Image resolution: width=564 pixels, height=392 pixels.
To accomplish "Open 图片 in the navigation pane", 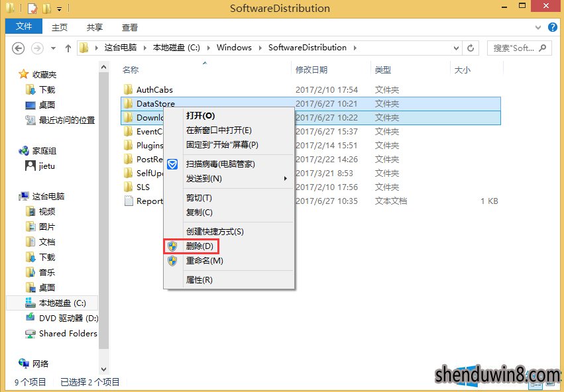I will [47, 226].
